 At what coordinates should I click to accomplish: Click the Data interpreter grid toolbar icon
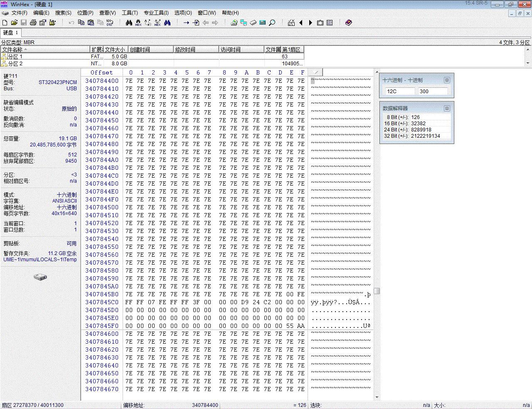[330, 22]
